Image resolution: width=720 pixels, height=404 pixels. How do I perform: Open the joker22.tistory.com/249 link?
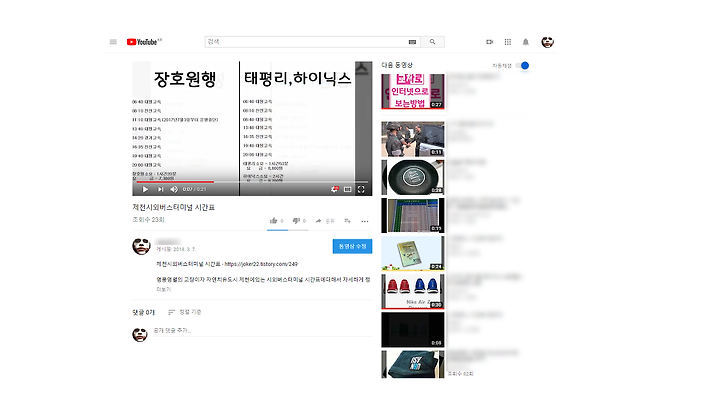click(x=261, y=264)
